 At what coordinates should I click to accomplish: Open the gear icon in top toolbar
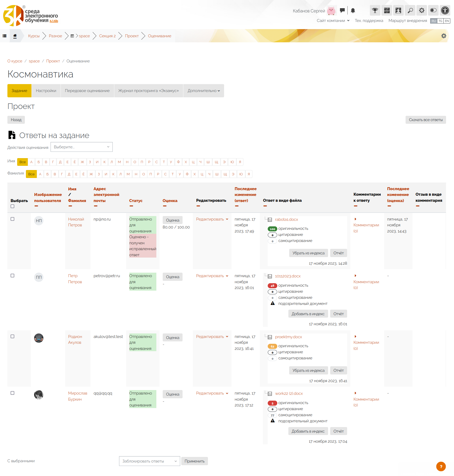click(422, 11)
